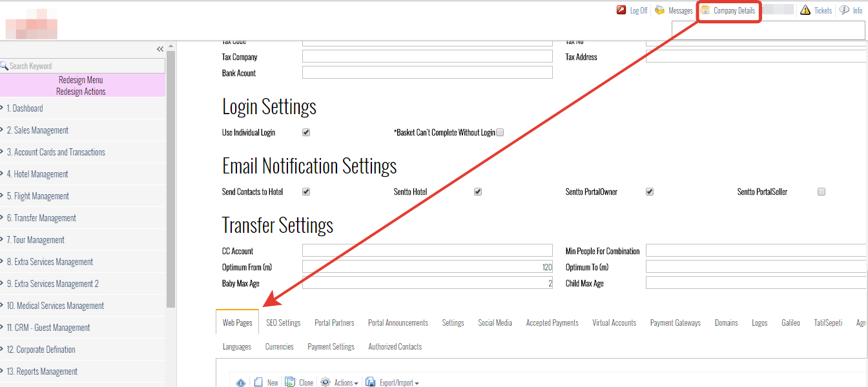Click the Child Max Age field
Viewport: 868px width, 387px height.
757,283
